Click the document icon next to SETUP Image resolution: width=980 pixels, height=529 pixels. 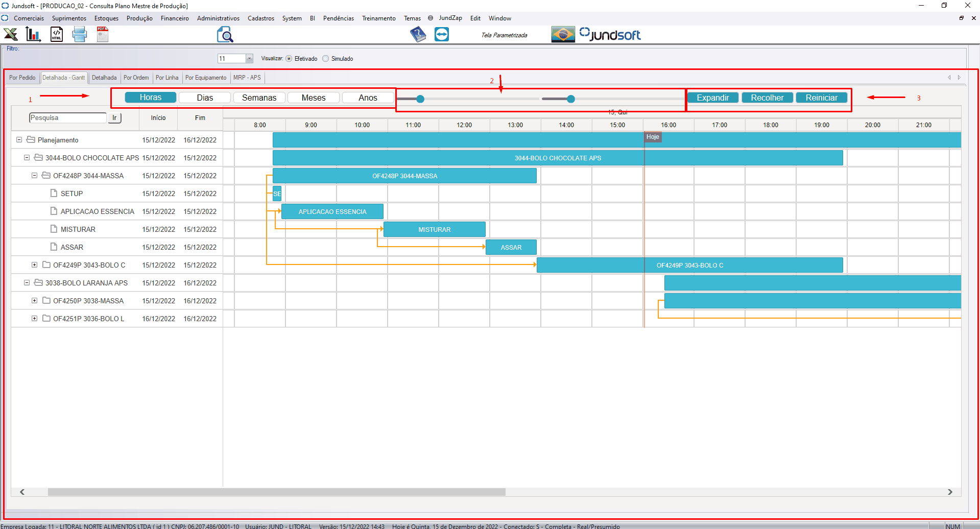[54, 193]
